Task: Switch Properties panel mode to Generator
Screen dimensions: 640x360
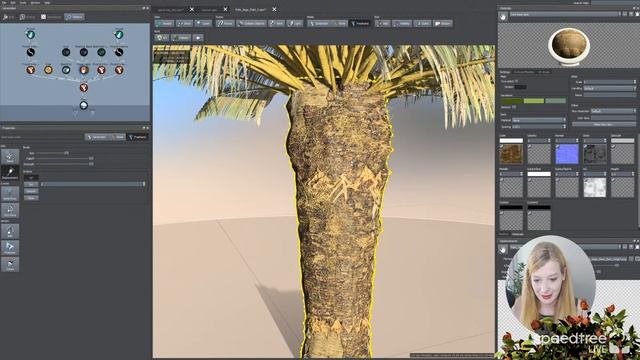Action: (97, 137)
